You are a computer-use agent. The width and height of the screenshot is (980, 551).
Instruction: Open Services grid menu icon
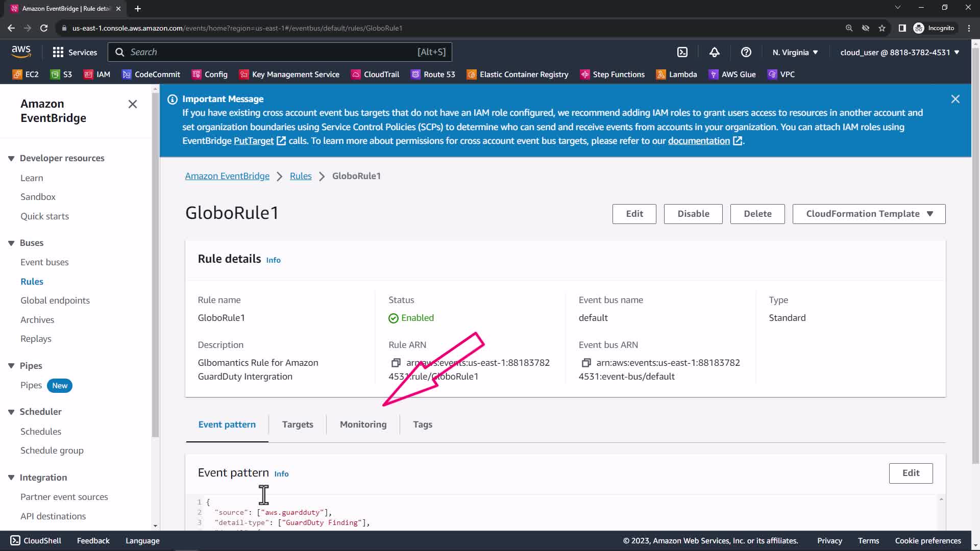pyautogui.click(x=58, y=52)
